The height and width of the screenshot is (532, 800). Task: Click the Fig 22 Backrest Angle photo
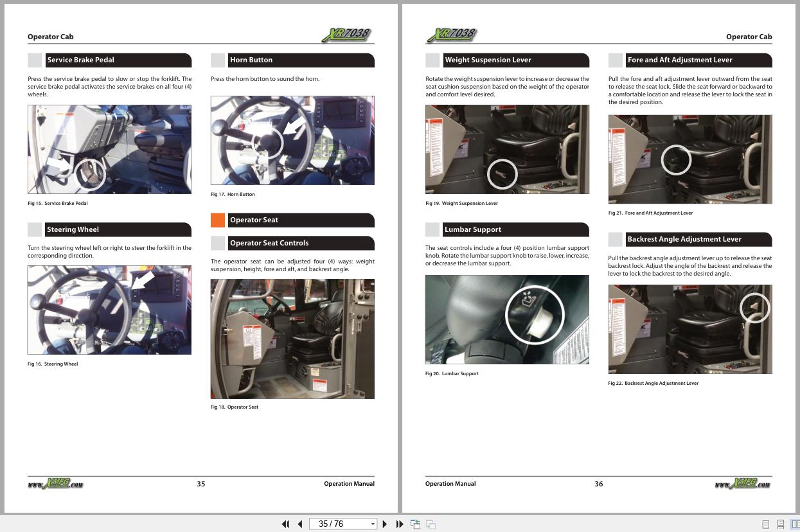(690, 329)
